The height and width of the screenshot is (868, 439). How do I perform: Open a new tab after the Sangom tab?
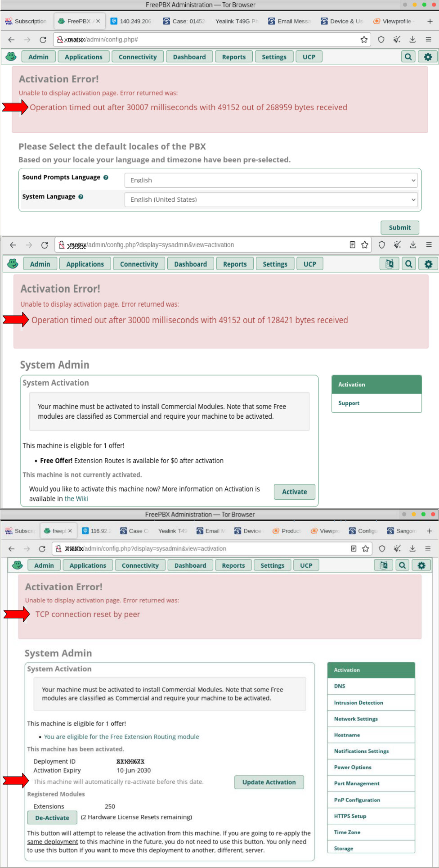[x=430, y=531]
